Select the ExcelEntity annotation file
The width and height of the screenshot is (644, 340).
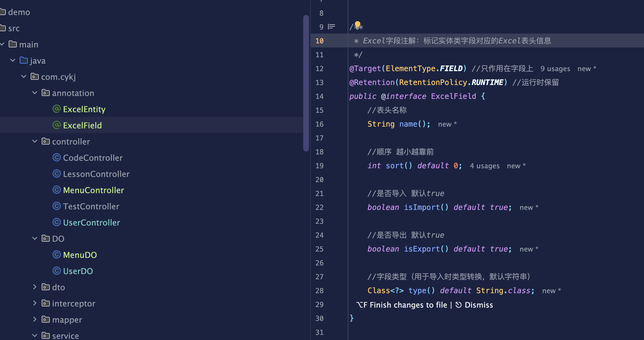pos(84,109)
